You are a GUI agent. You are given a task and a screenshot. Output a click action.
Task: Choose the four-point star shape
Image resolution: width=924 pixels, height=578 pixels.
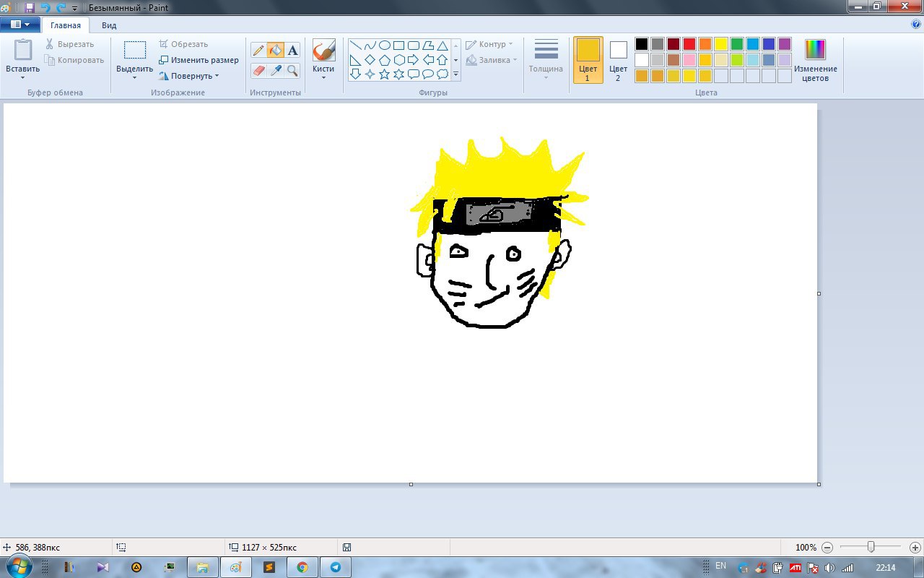tap(370, 74)
